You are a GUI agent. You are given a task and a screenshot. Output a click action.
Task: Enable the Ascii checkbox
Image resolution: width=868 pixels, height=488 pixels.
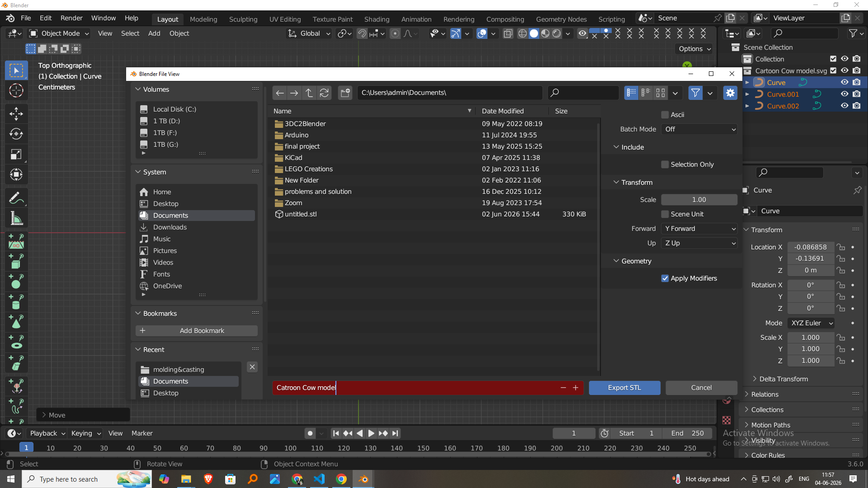pyautogui.click(x=665, y=115)
